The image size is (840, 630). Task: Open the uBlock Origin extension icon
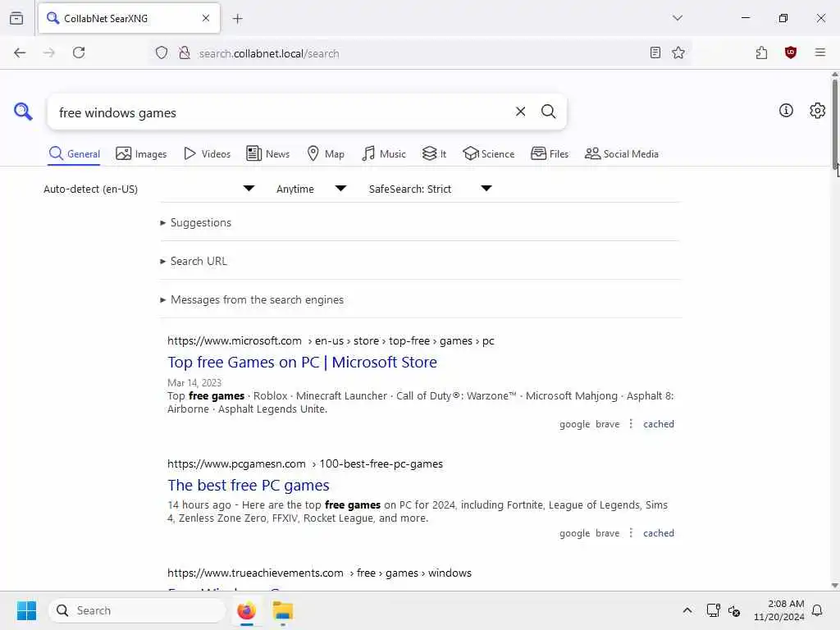click(790, 52)
